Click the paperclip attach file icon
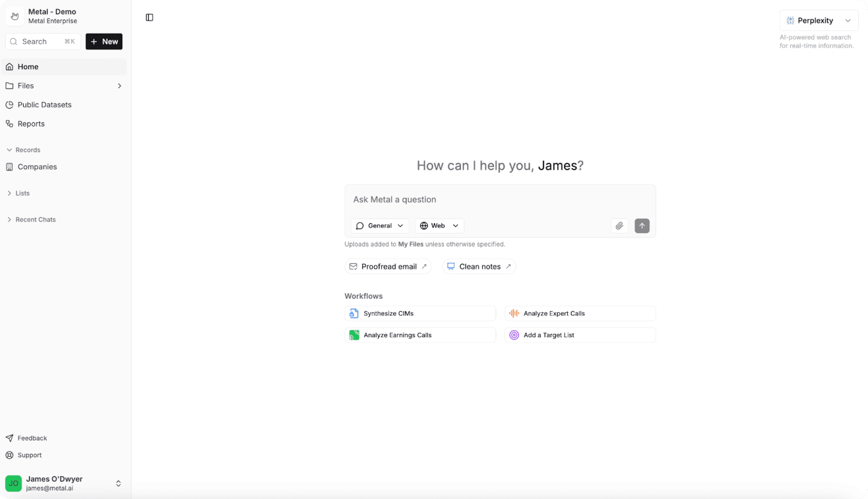The height and width of the screenshot is (499, 868). [619, 226]
